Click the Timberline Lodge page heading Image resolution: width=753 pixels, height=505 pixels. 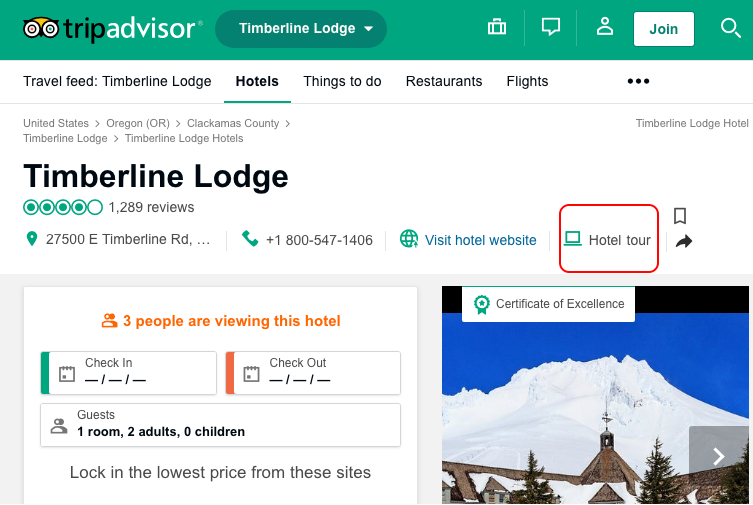point(156,176)
